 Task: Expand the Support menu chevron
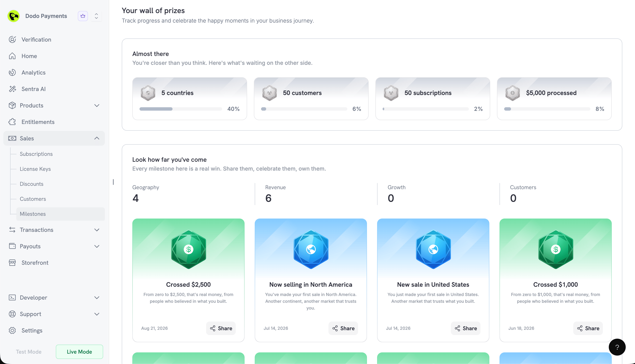click(97, 314)
